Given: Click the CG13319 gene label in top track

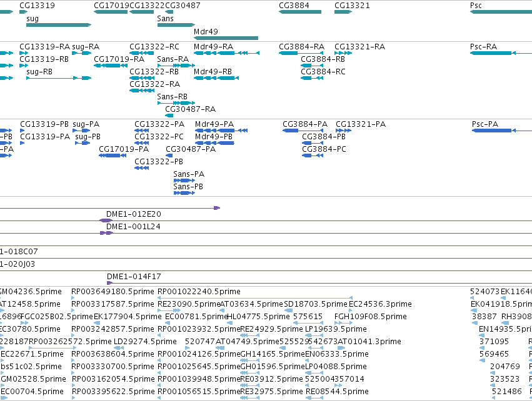Looking at the screenshot, I should 37,6.
